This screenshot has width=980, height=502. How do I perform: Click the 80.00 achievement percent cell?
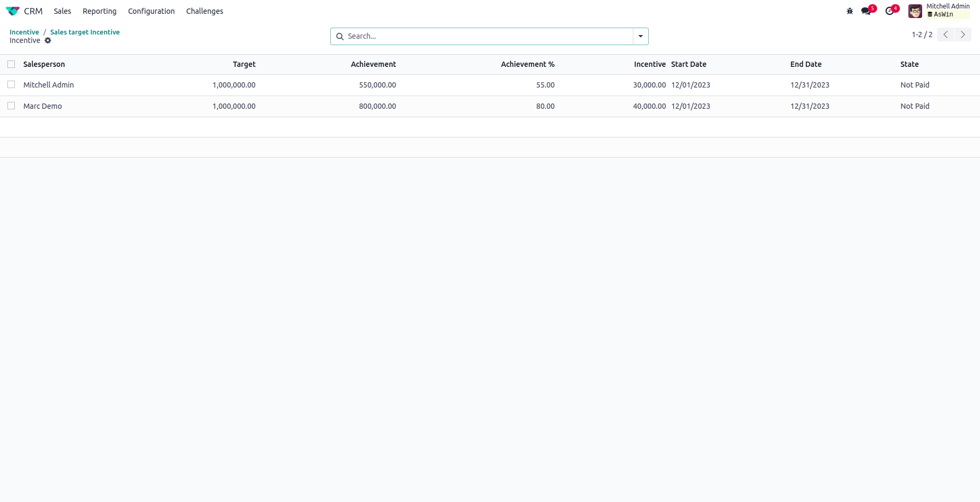coord(545,106)
